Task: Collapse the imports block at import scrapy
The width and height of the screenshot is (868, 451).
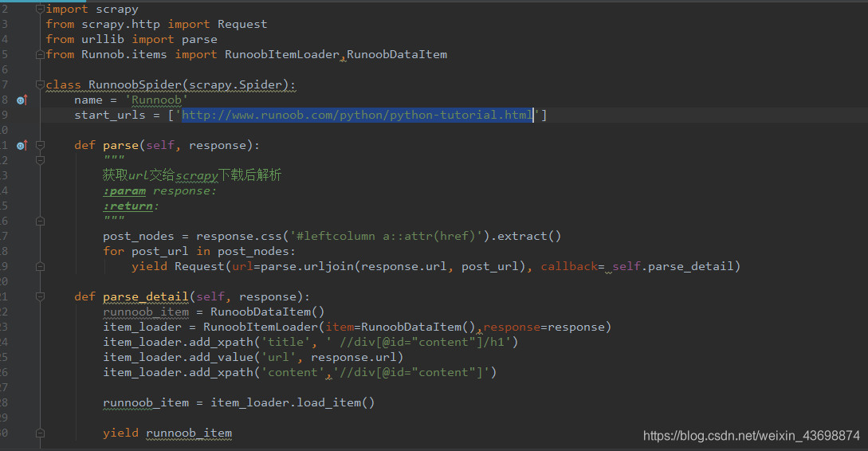Action: (x=40, y=9)
